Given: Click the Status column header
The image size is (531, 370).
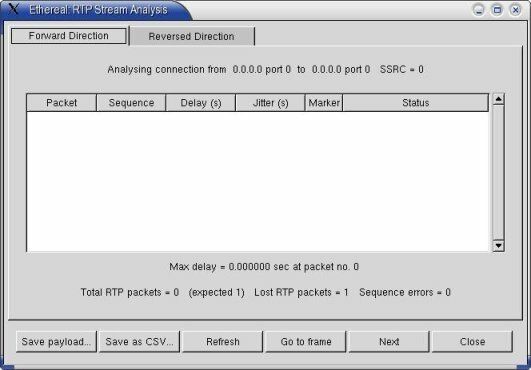Looking at the screenshot, I should click(x=416, y=103).
